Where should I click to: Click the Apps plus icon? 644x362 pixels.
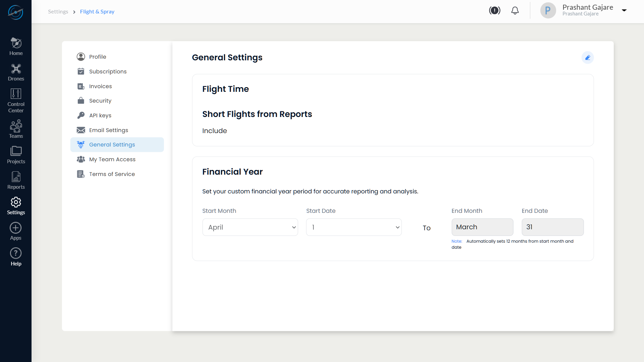click(x=16, y=228)
